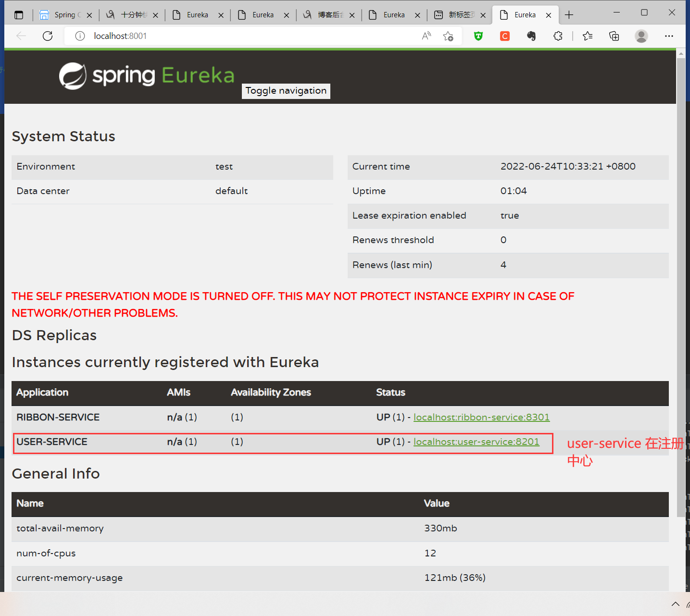The image size is (690, 616).
Task: Open the user profile avatar
Action: coord(641,36)
